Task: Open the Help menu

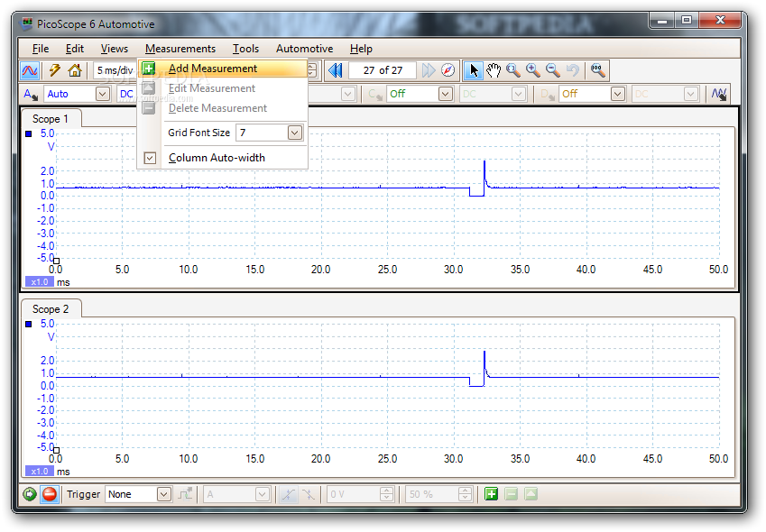Action: (361, 49)
